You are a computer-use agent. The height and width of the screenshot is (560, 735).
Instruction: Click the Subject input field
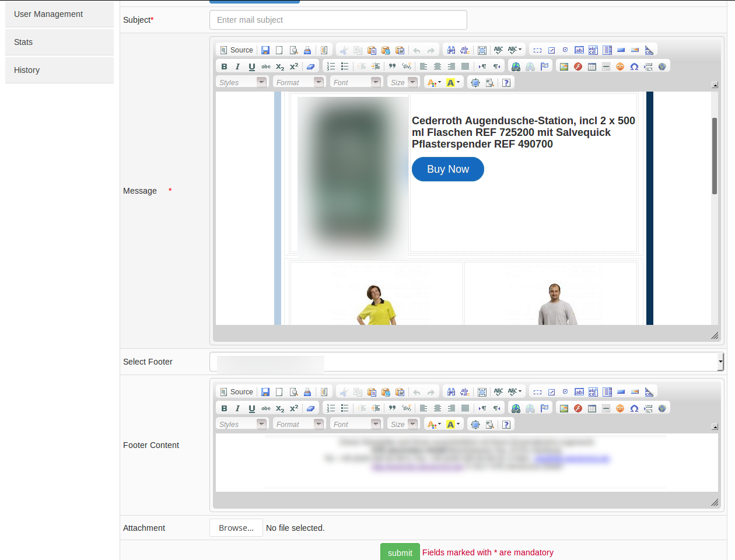[338, 20]
